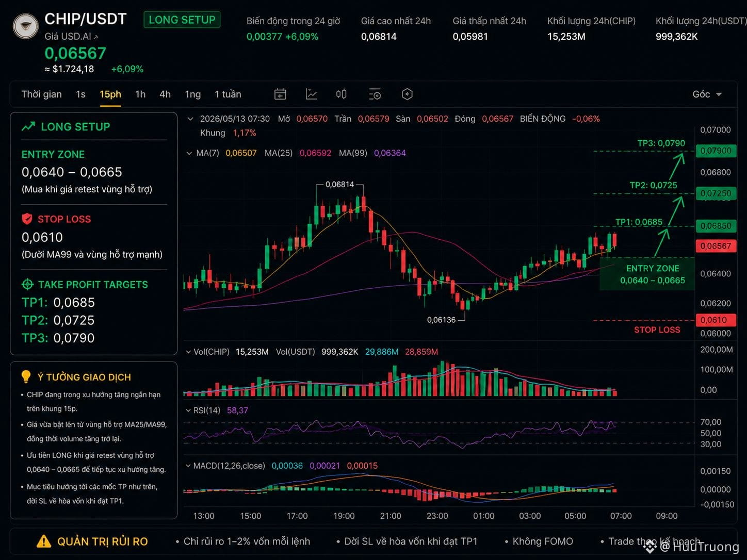Click the CHIP coin logo

(x=25, y=26)
